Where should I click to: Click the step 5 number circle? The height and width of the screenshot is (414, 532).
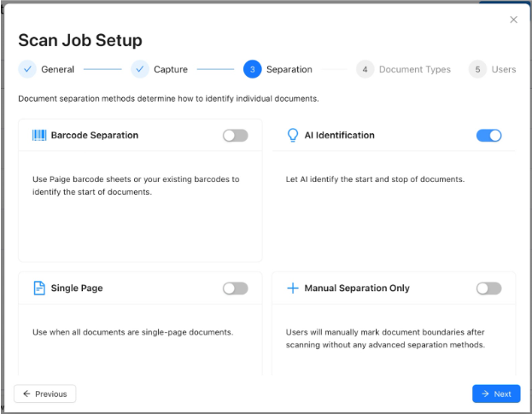[x=477, y=69]
